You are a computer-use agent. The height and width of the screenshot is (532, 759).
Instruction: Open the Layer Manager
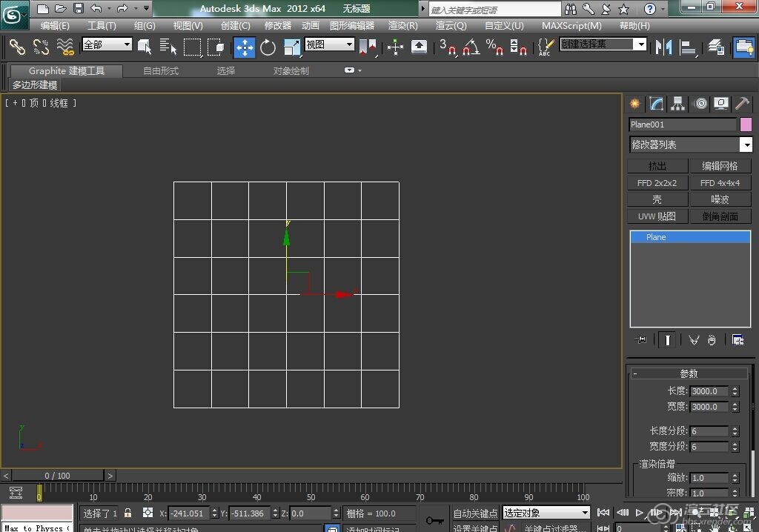coord(716,47)
